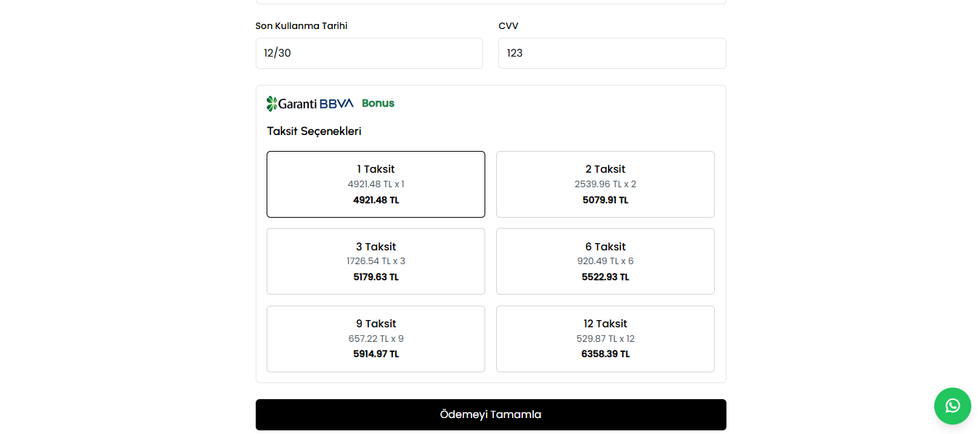The height and width of the screenshot is (434, 980).
Task: Click the Taksit Seçenekleri heading
Action: (314, 131)
